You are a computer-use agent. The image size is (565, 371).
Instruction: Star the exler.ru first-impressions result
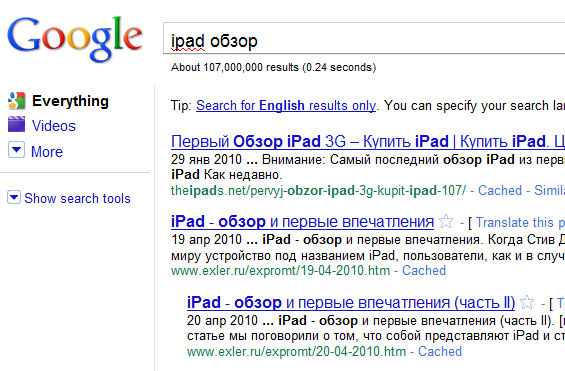click(x=446, y=221)
